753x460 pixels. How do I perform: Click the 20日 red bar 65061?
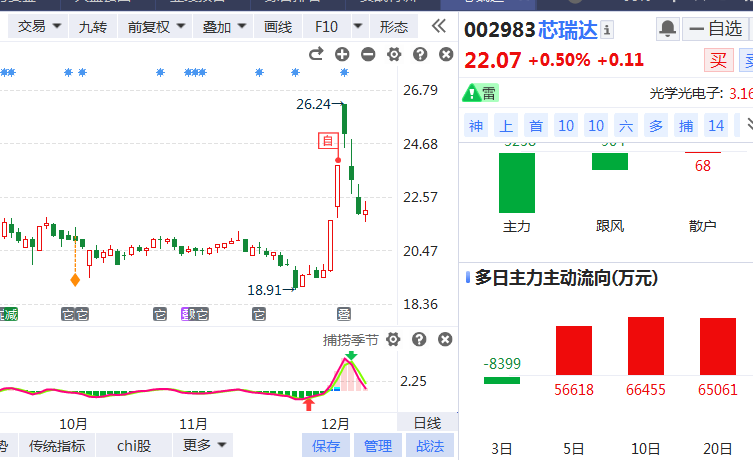point(718,346)
